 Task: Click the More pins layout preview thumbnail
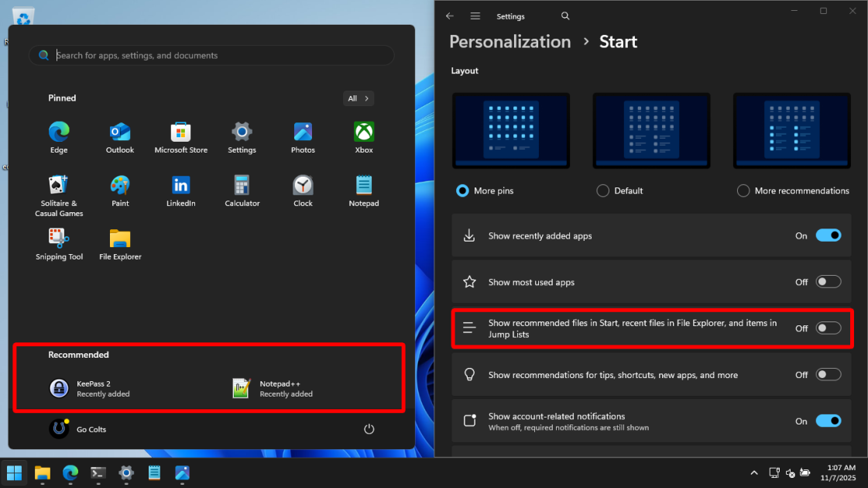click(511, 131)
